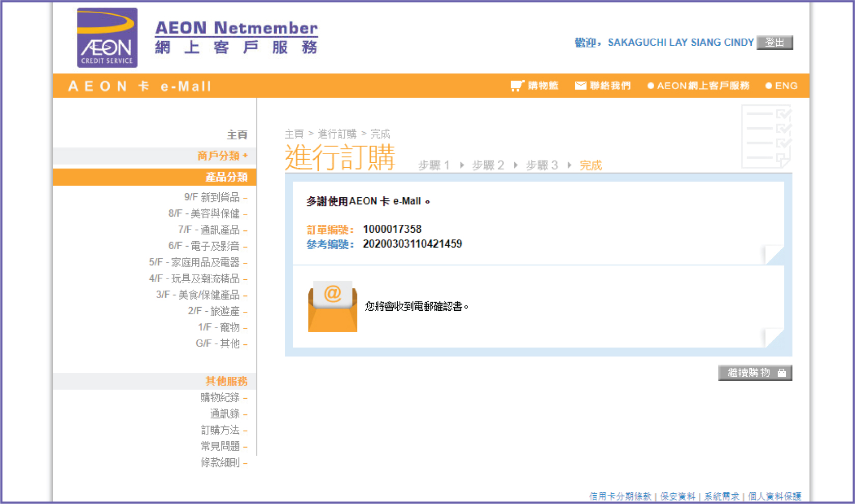Viewport: 855px width, 504px height.
Task: Click the orange 完成 step indicator
Action: pos(591,165)
